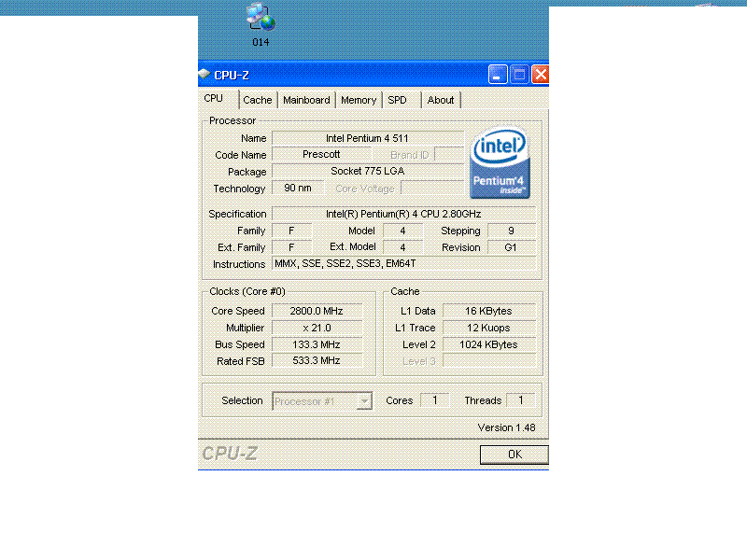Image resolution: width=747 pixels, height=560 pixels.
Task: Click the Threads count field
Action: coord(520,400)
